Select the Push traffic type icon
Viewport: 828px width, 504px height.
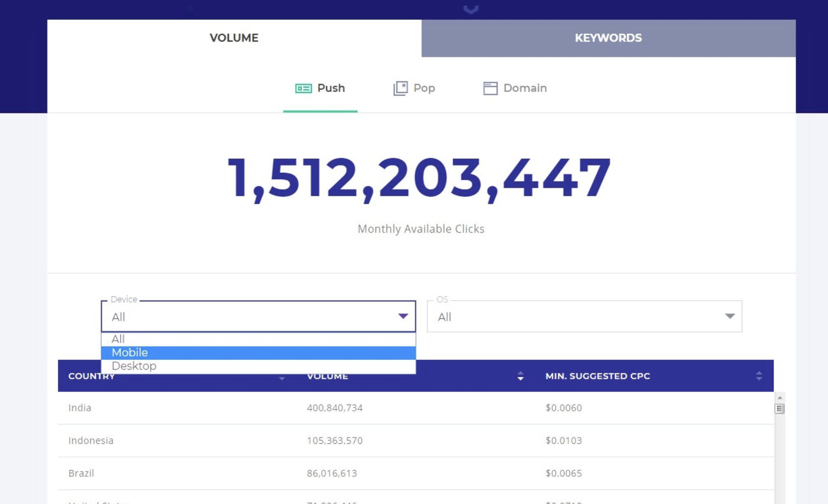303,88
